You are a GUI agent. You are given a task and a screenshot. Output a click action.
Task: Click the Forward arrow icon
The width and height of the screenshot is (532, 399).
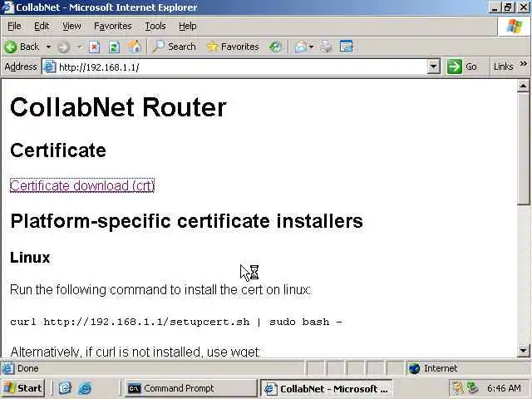(x=63, y=47)
